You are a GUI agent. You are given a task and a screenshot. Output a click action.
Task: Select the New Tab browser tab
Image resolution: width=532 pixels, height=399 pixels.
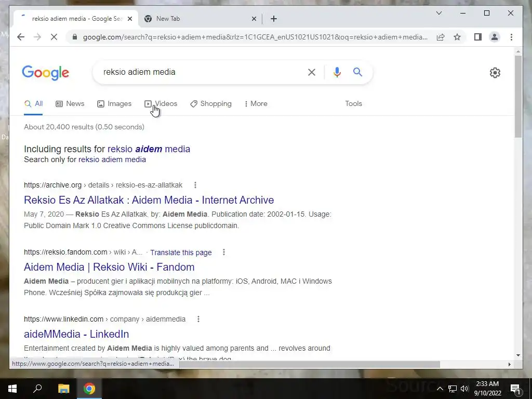point(200,19)
